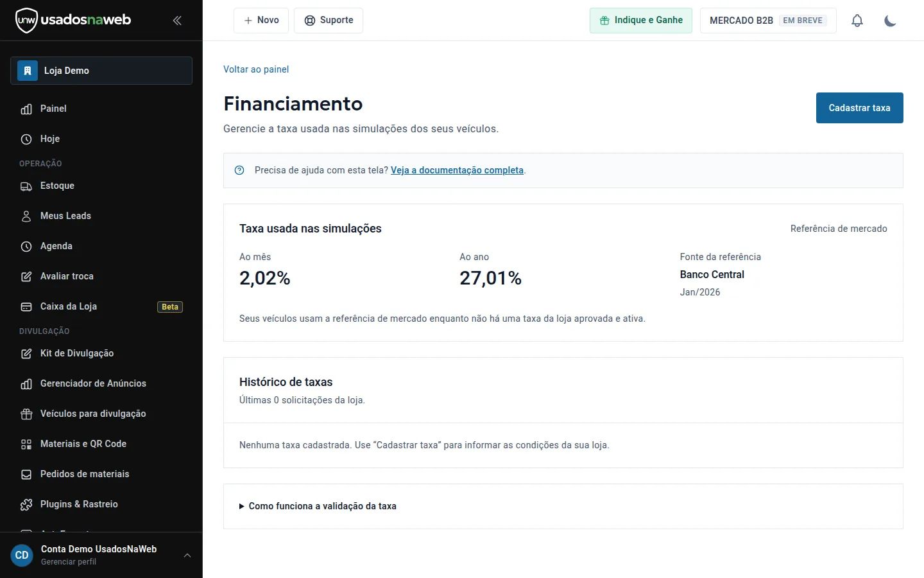
Task: Toggle dark mode with the moon icon
Action: pos(890,21)
